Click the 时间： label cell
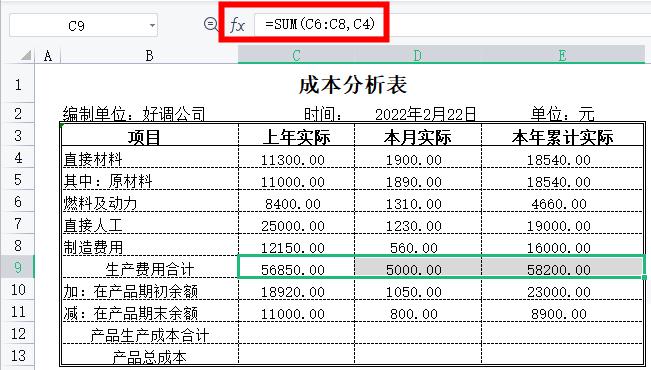This screenshot has width=651, height=370. click(x=324, y=114)
